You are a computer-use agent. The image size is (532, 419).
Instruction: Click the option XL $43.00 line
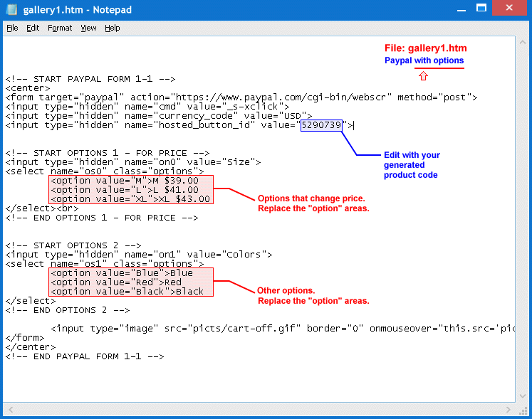130,199
